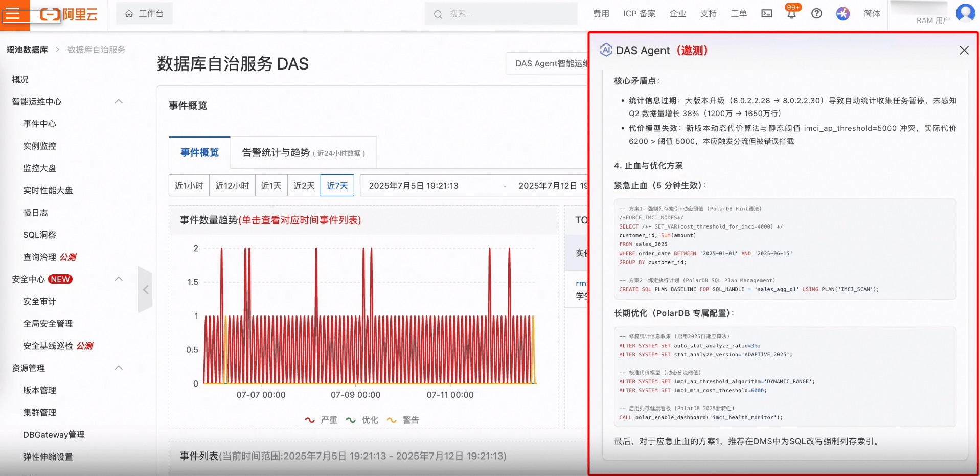
Task: Collapse the sidebar with arrow handle
Action: pos(145,290)
